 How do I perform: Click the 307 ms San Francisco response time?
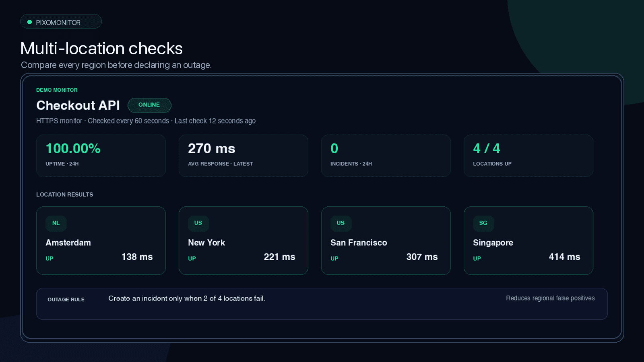pos(422,257)
